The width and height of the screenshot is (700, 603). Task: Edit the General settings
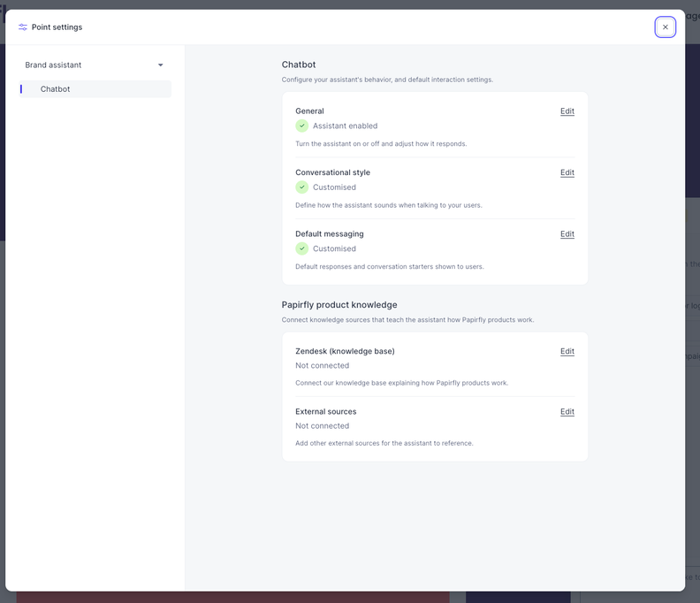[x=567, y=111]
